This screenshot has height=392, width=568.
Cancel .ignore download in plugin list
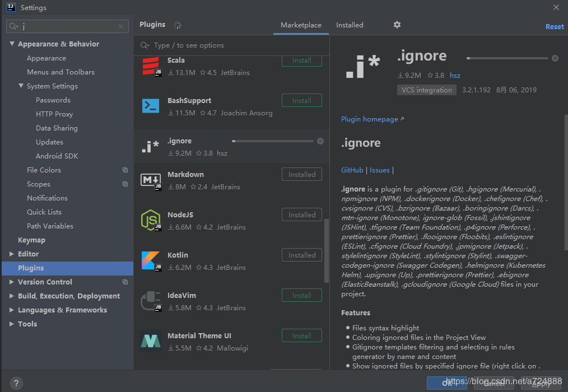[x=320, y=141]
